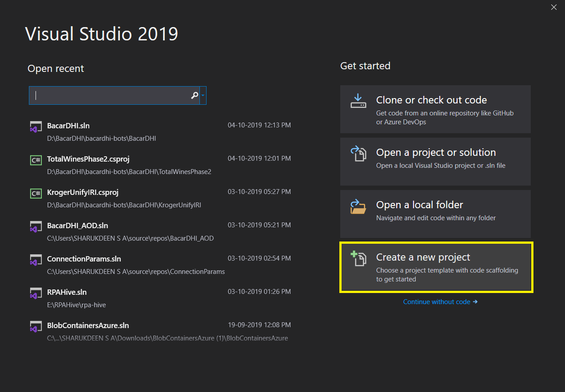565x392 pixels.
Task: Click the date 03-10-2019 05:27 PM
Action: pos(259,192)
